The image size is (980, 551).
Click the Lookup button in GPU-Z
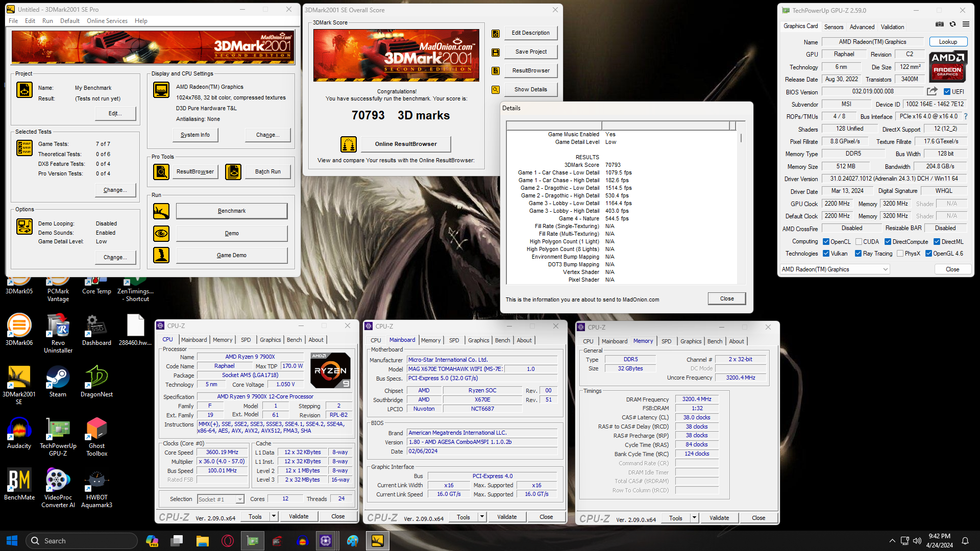tap(948, 42)
